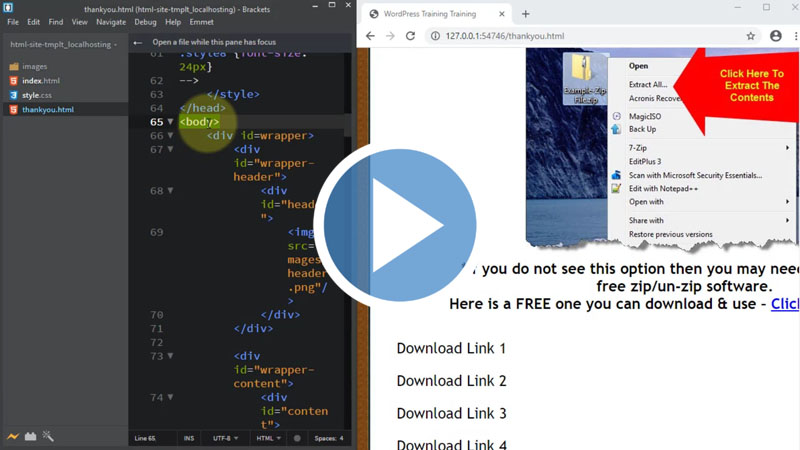Click the magic wand icon in Brackets
The width and height of the screenshot is (800, 450).
click(x=48, y=437)
